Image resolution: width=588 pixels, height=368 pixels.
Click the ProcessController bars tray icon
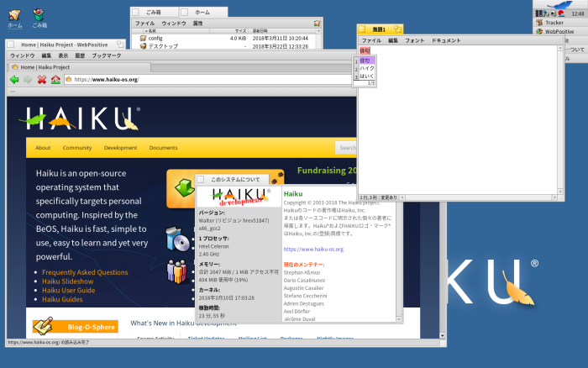pyautogui.click(x=539, y=13)
